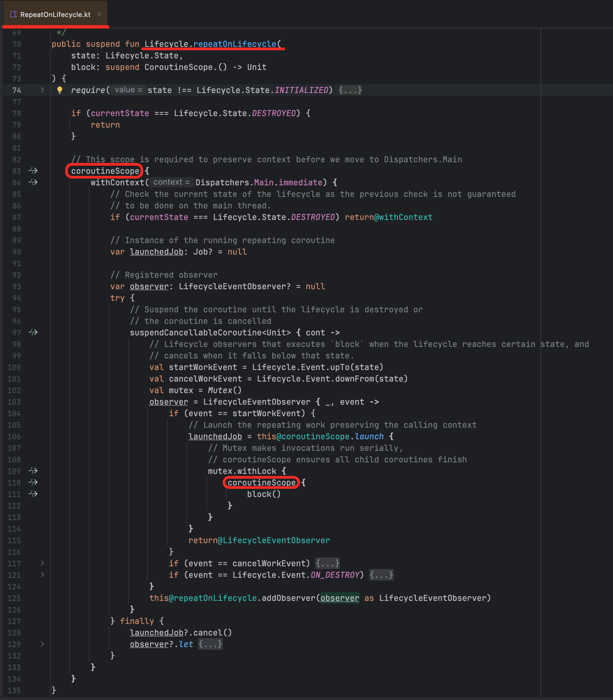Screen dimensions: 613x700
Task: Click the suspend gutter icon beside mutex.withLock line 109
Action: (x=33, y=471)
